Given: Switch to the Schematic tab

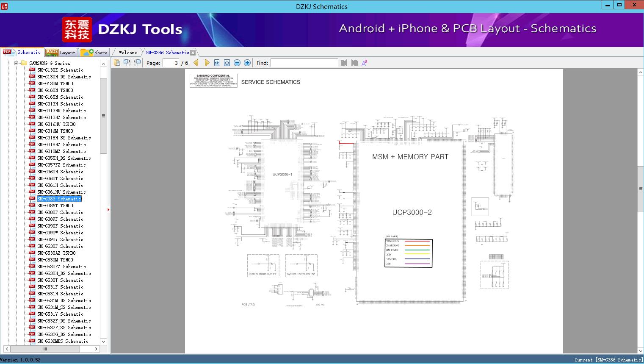Looking at the screenshot, I should pyautogui.click(x=22, y=52).
